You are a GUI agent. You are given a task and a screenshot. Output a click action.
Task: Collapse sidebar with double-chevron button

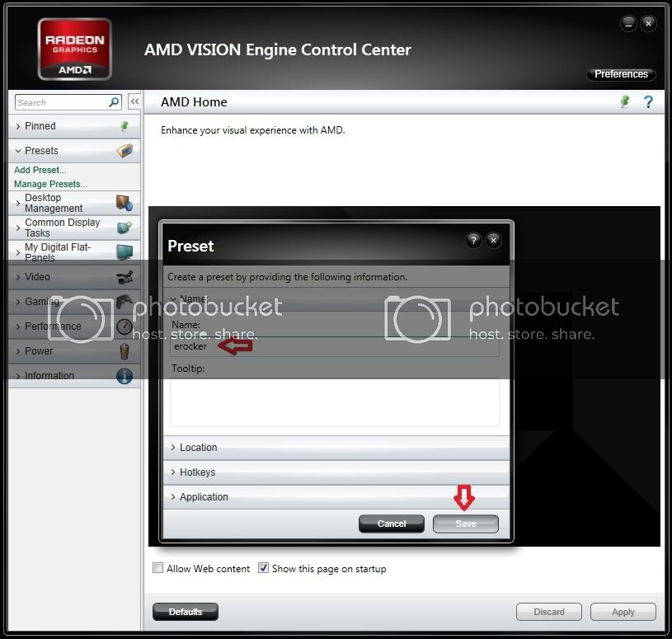coord(134,101)
